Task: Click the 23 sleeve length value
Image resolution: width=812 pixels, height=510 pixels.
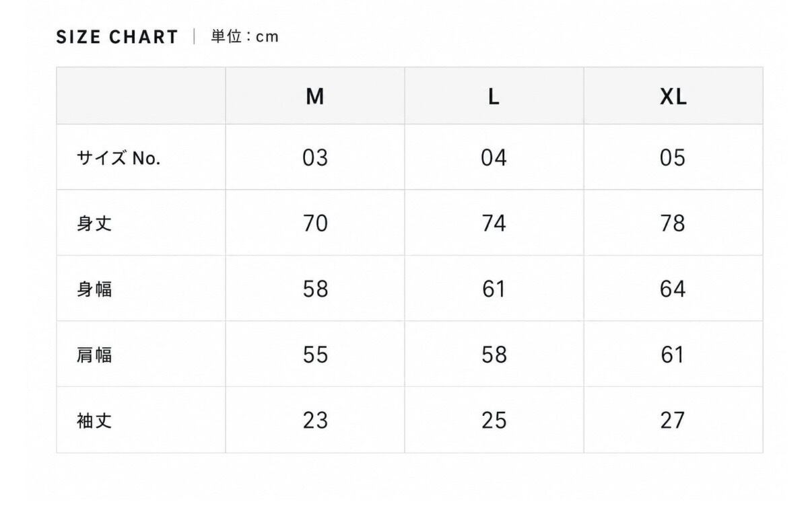Action: coord(315,420)
